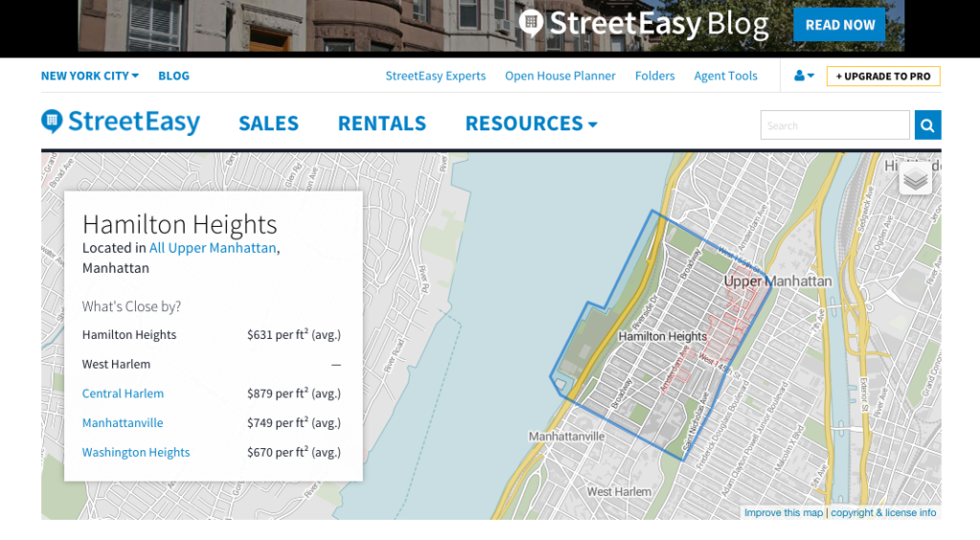
Task: Focus the Search input field
Action: point(835,125)
